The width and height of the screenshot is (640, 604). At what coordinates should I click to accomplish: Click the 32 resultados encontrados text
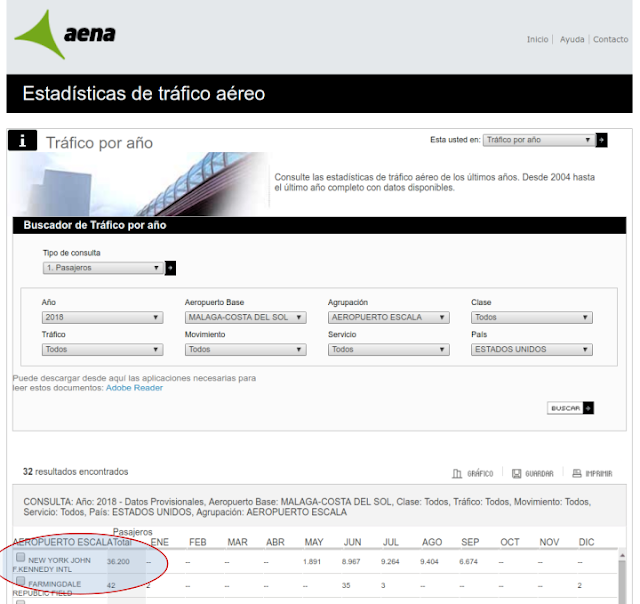pyautogui.click(x=76, y=471)
